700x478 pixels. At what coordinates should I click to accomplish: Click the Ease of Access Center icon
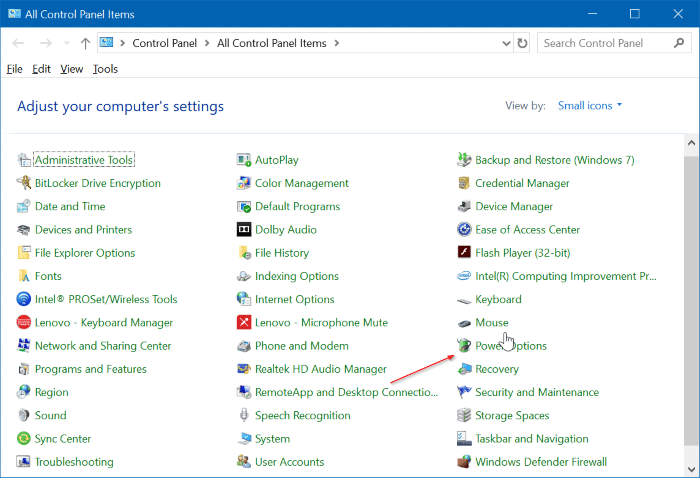coord(464,229)
